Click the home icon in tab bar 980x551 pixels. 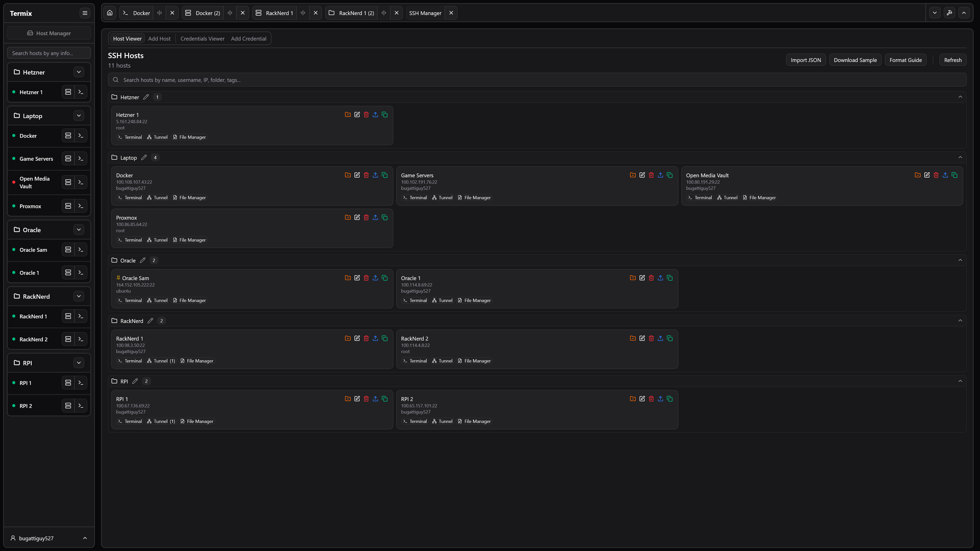point(109,13)
